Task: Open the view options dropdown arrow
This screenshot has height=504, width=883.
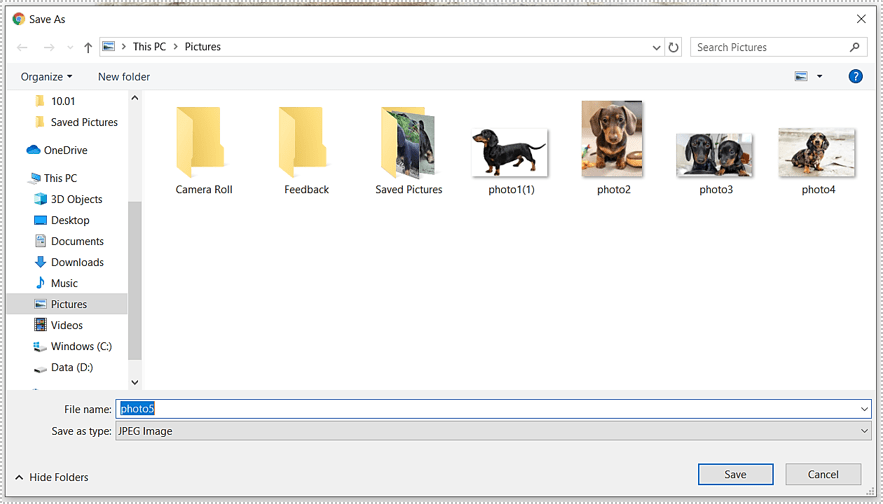Action: tap(820, 76)
